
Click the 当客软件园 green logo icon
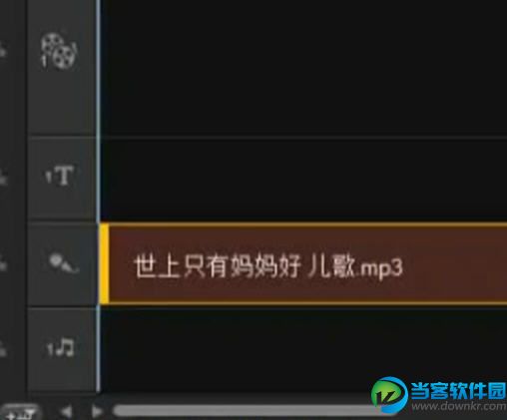(389, 395)
